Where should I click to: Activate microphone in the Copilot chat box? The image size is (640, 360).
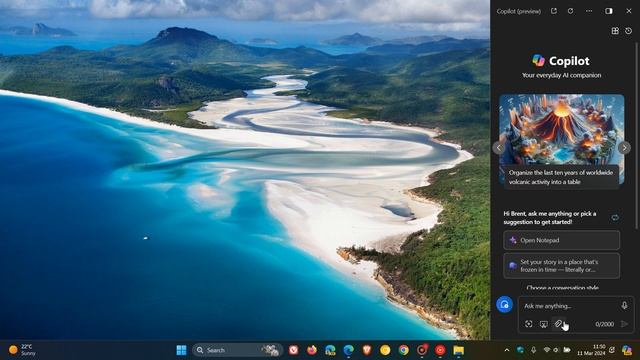(x=624, y=305)
